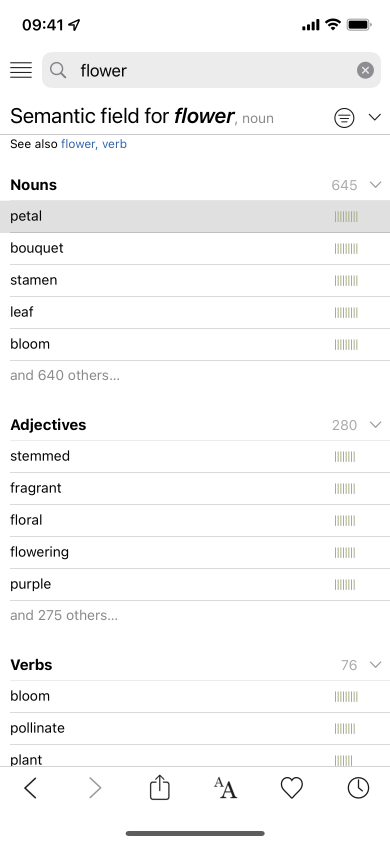This screenshot has width=390, height=844.
Task: Tap the magnifying glass search icon
Action: [x=58, y=70]
